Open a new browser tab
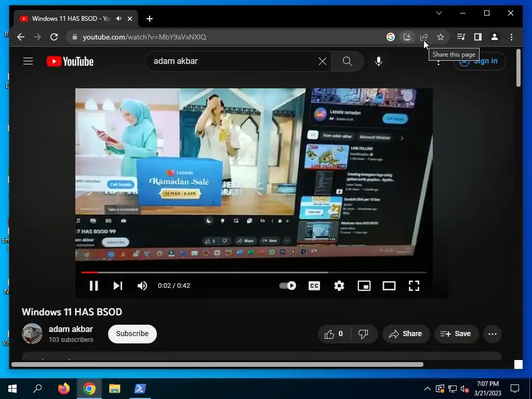The width and height of the screenshot is (532, 399). tap(150, 19)
